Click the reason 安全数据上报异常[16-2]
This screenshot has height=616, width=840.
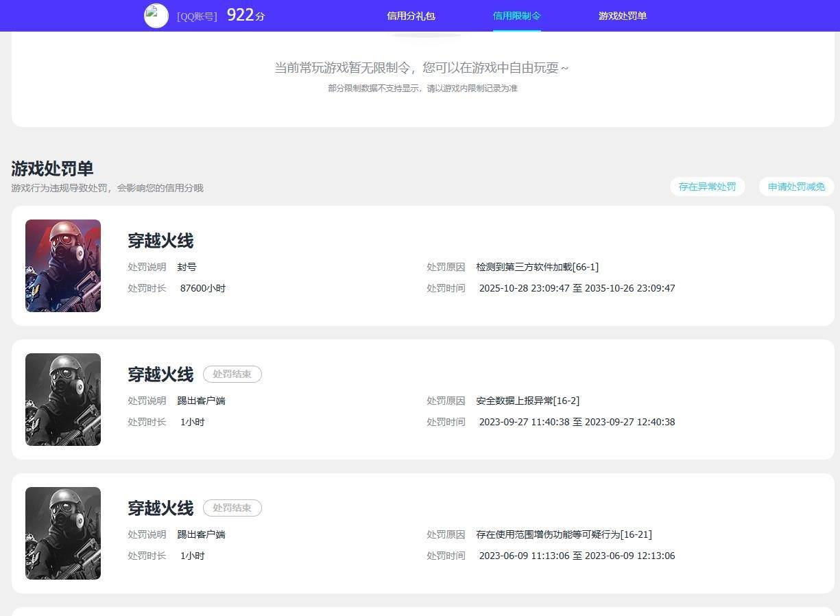tap(528, 401)
